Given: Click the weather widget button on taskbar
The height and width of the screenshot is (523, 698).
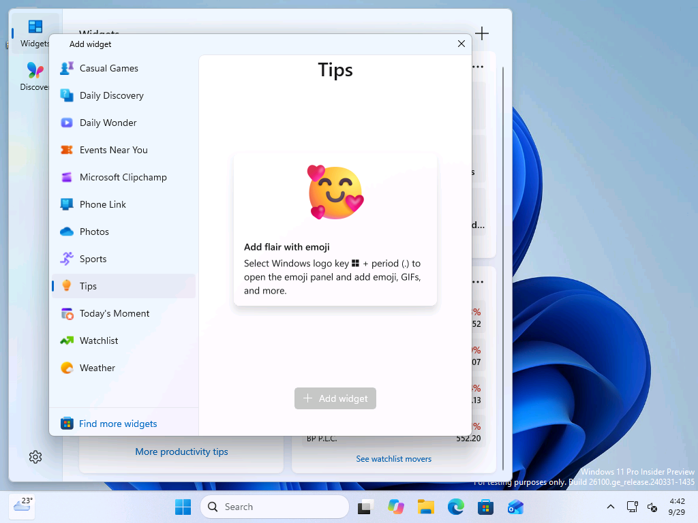Looking at the screenshot, I should pyautogui.click(x=22, y=507).
